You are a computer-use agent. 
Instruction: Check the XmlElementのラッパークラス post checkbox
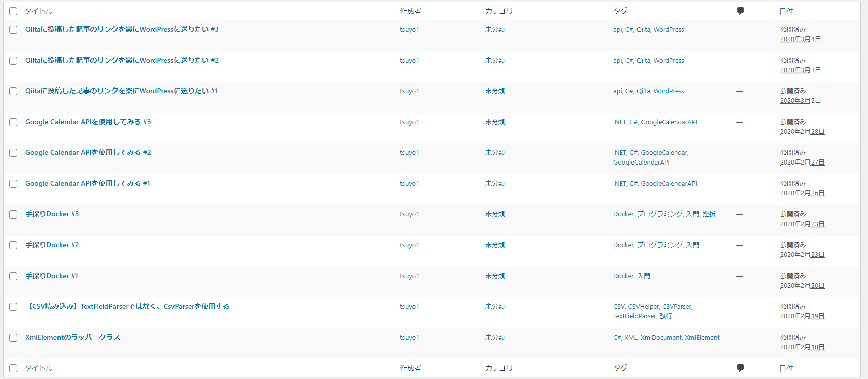[x=13, y=338]
